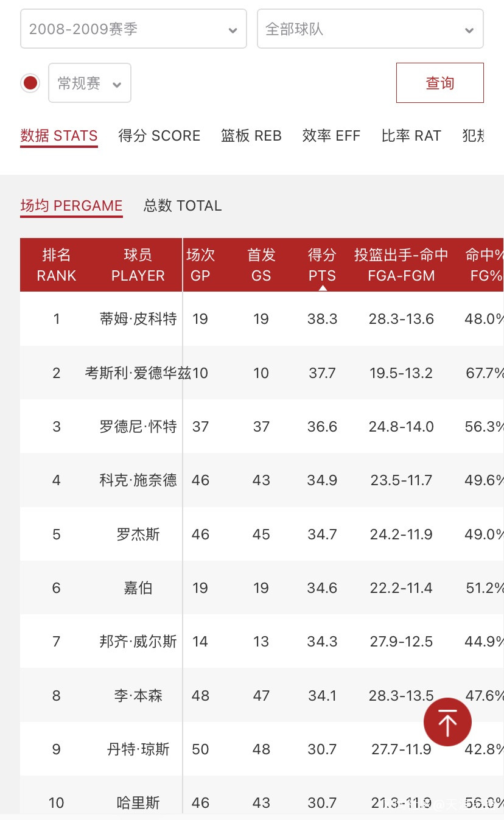The height and width of the screenshot is (820, 504).
Task: Open the 效率 EFF tab
Action: [x=332, y=136]
